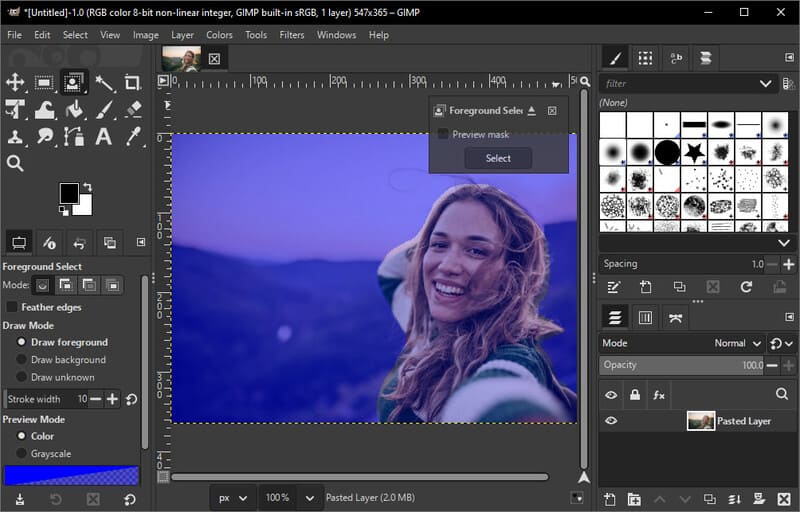
Task: Choose Color preview mode
Action: coord(21,436)
